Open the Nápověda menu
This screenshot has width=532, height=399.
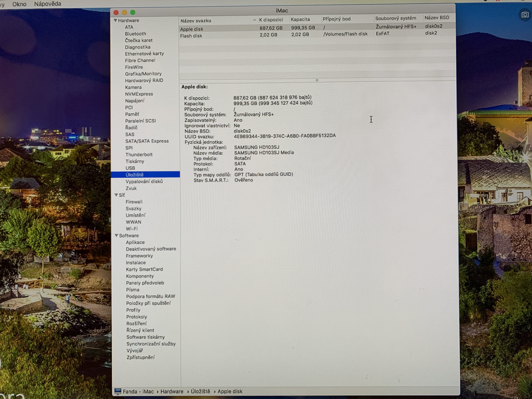[48, 4]
